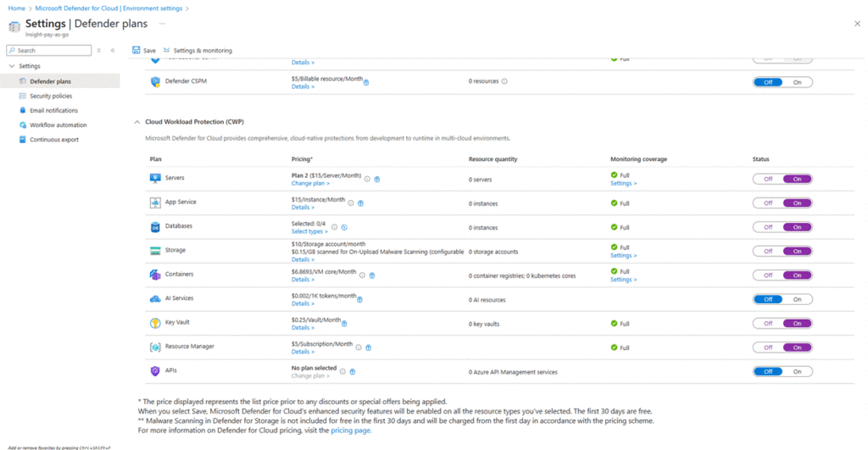Click Select types link under Databases
This screenshot has width=868, height=450.
point(309,231)
